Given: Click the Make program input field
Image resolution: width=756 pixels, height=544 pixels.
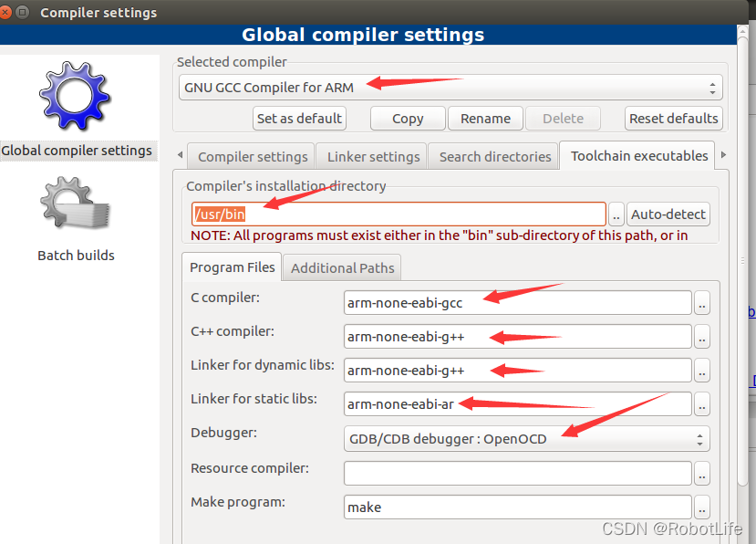Looking at the screenshot, I should pos(518,507).
